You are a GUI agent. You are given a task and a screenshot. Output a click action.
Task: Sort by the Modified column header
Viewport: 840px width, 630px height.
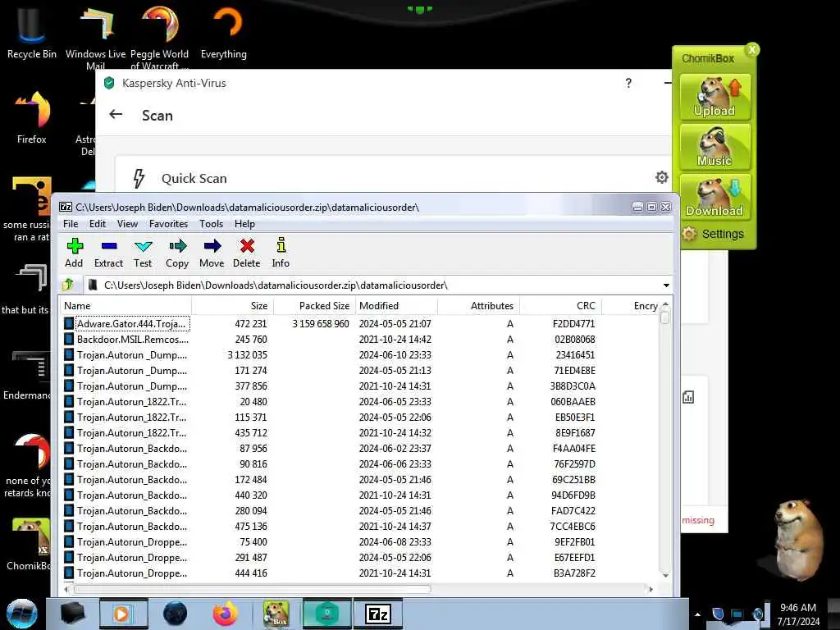click(397, 306)
